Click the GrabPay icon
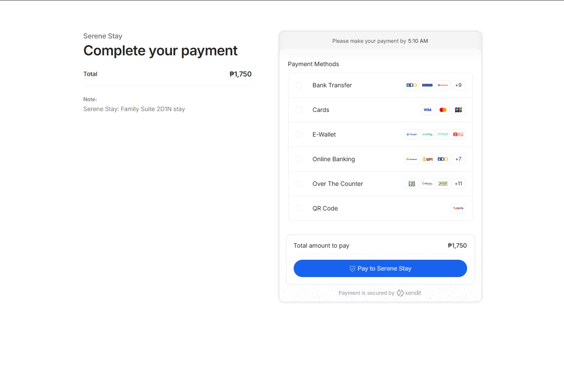 point(427,134)
